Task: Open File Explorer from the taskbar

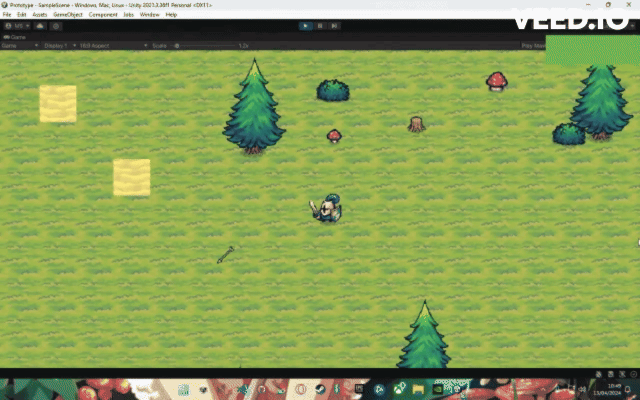Action: tap(418, 389)
